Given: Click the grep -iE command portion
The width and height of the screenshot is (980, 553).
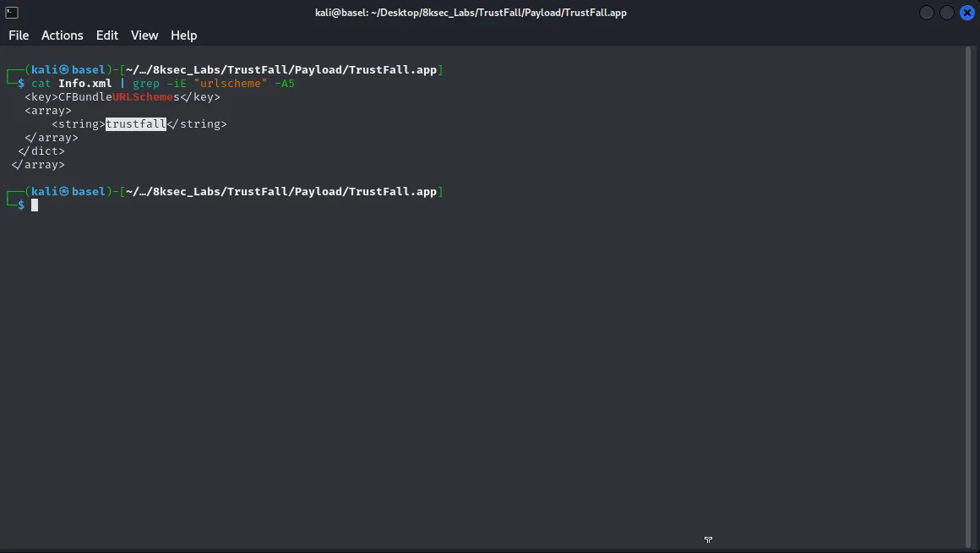Looking at the screenshot, I should (160, 83).
